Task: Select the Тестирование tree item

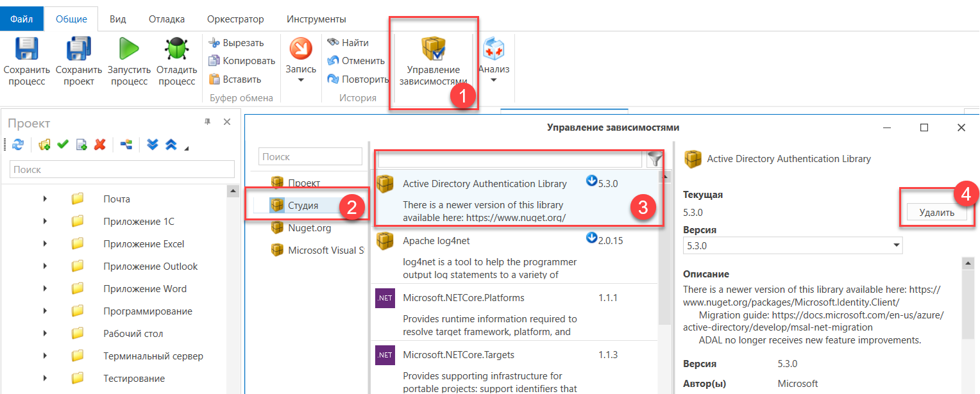Action: tap(134, 379)
